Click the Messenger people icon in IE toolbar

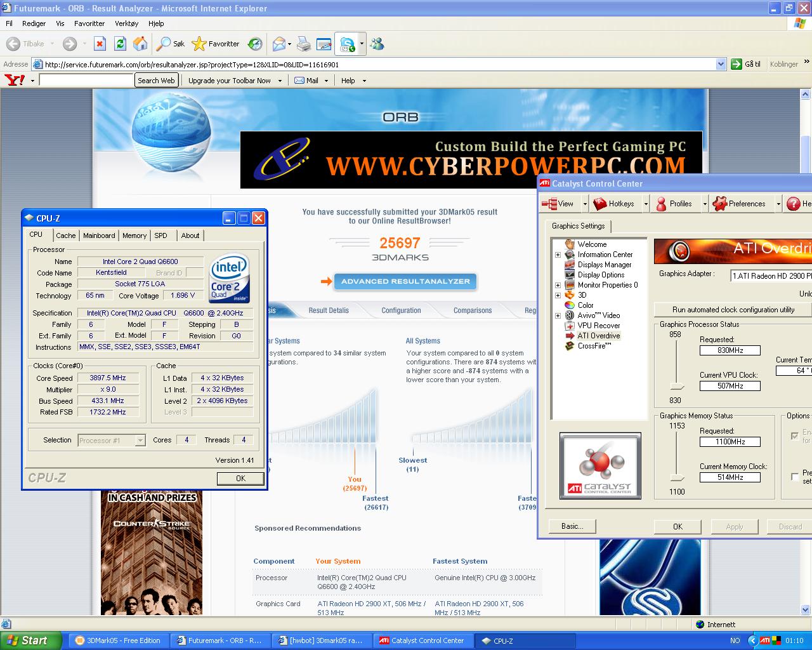coord(377,44)
